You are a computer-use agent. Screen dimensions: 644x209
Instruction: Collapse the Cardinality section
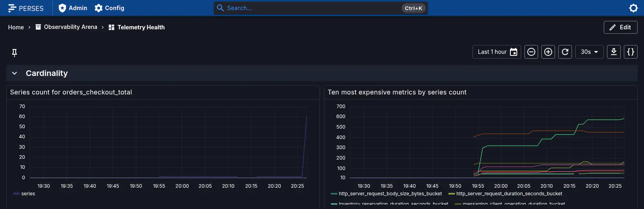pos(14,73)
